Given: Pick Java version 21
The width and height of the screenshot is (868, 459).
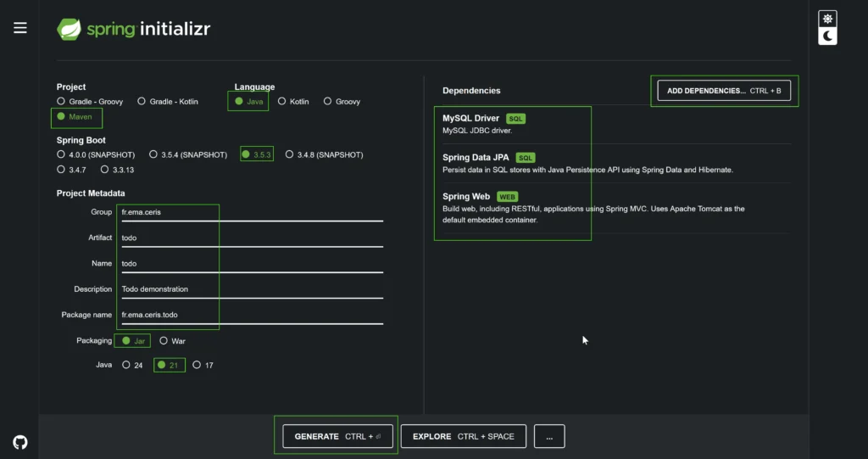Looking at the screenshot, I should click(x=168, y=365).
